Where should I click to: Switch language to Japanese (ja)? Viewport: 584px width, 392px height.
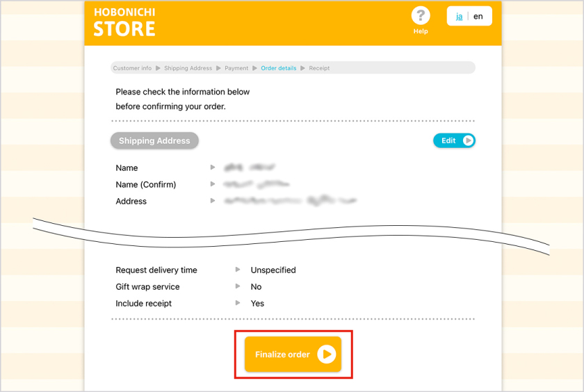click(460, 16)
